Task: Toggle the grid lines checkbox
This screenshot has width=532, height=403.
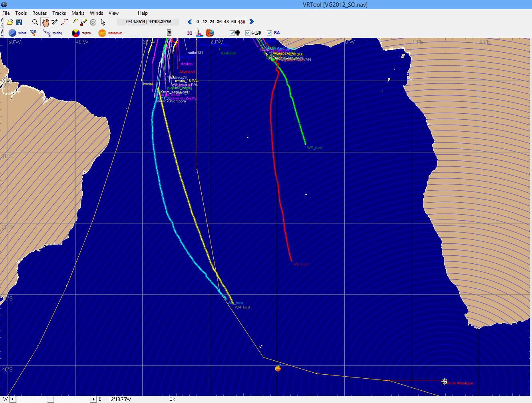Action: (232, 33)
